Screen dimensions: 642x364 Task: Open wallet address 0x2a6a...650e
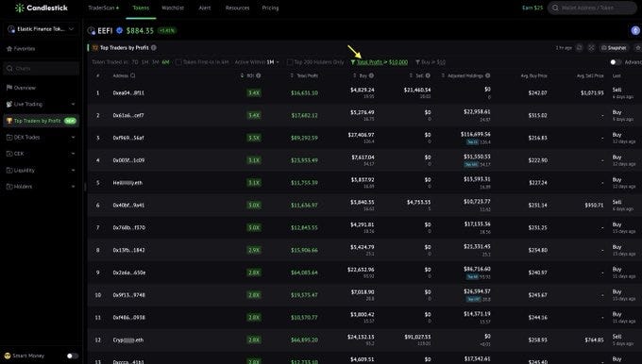pos(129,273)
